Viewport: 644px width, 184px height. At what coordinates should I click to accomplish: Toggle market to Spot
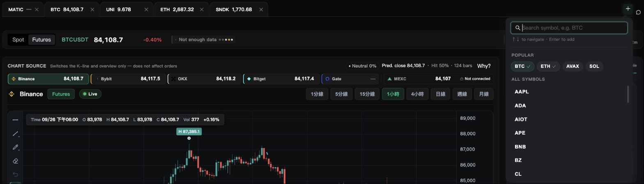[18, 40]
